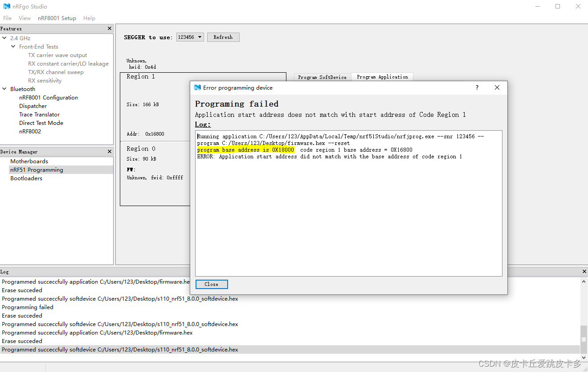Click 'Unknown, fwid: 0xffff' text
Image resolution: width=588 pixels, height=372 pixels.
pyautogui.click(x=155, y=178)
